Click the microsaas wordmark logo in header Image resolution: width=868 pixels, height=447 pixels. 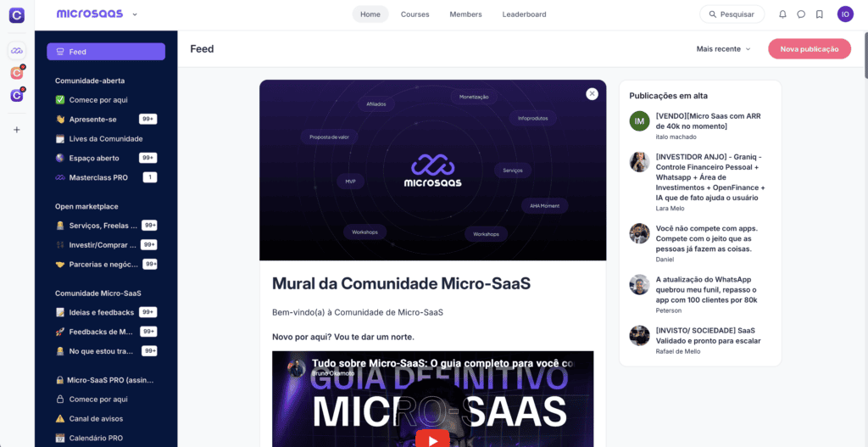tap(90, 14)
